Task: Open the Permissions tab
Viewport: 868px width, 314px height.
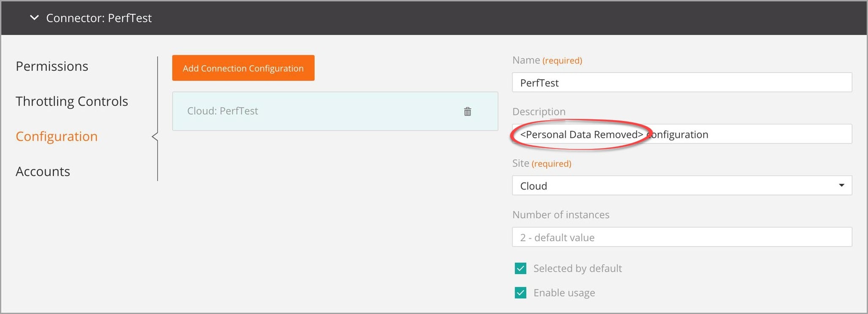Action: pyautogui.click(x=52, y=66)
